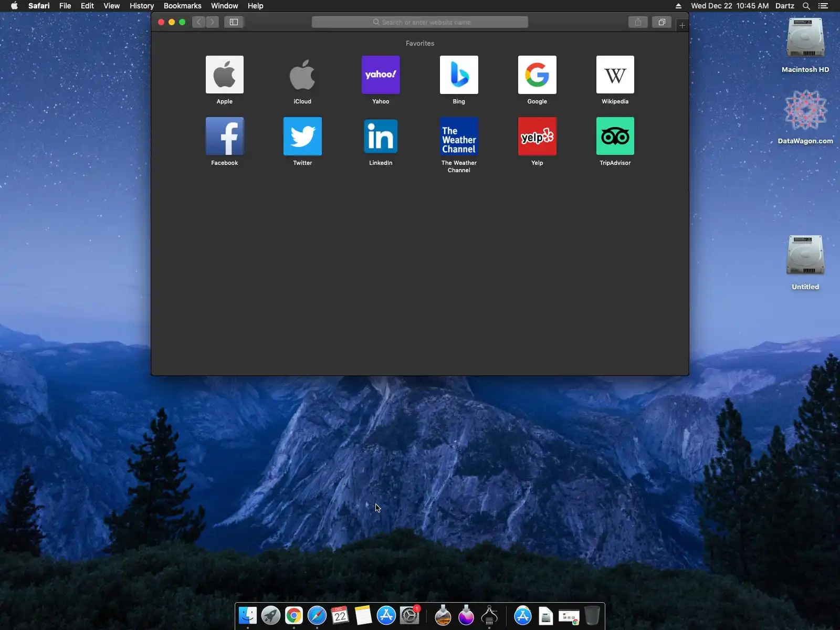
Task: Open the macOS High Sierra installer icon
Action: coord(443,615)
